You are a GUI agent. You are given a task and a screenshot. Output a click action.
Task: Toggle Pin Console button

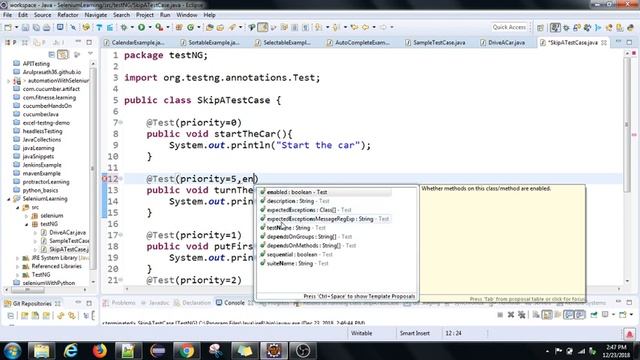click(x=594, y=315)
